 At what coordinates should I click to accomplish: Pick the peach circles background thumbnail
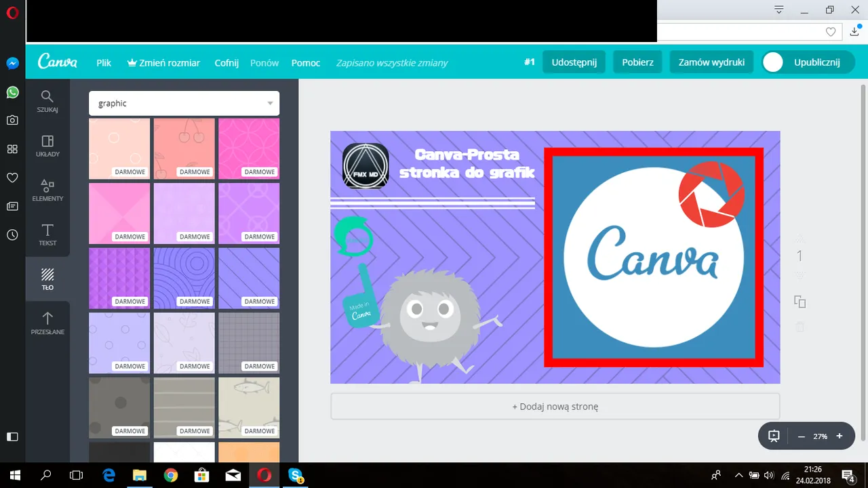pyautogui.click(x=119, y=149)
